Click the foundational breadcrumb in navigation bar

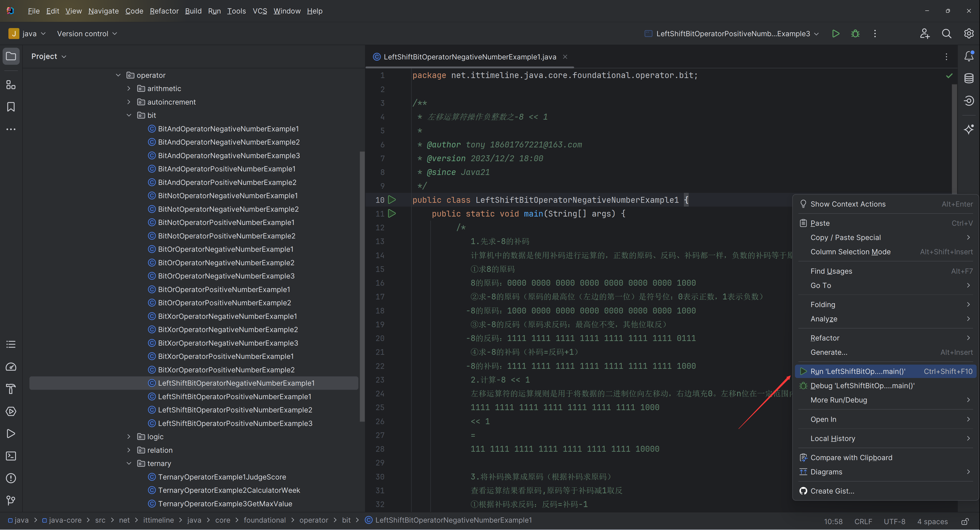[265, 520]
